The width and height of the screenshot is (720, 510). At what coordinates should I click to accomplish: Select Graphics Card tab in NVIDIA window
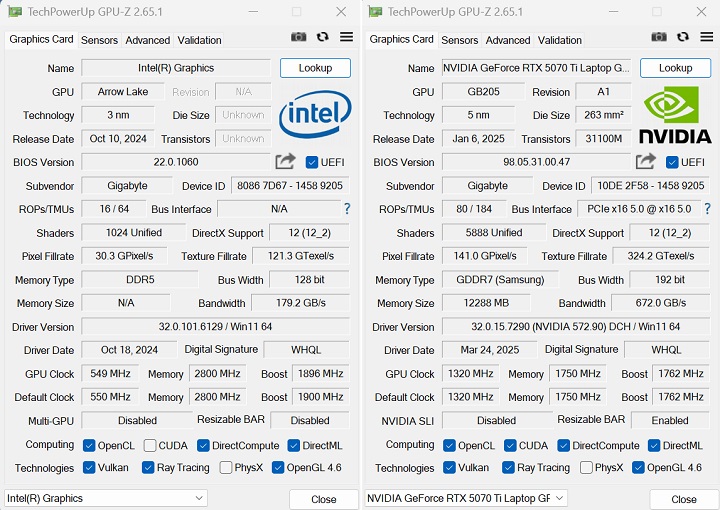401,39
